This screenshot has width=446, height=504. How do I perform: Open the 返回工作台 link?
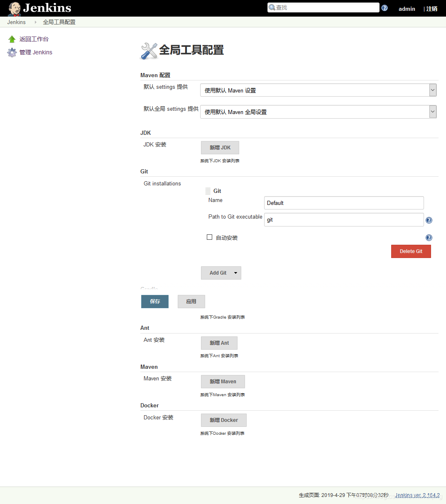34,39
